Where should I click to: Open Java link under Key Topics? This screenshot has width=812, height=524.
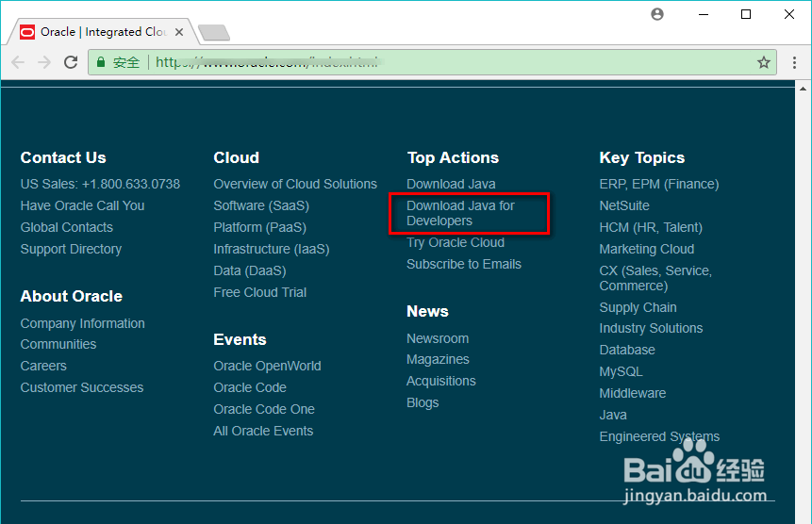[613, 416]
